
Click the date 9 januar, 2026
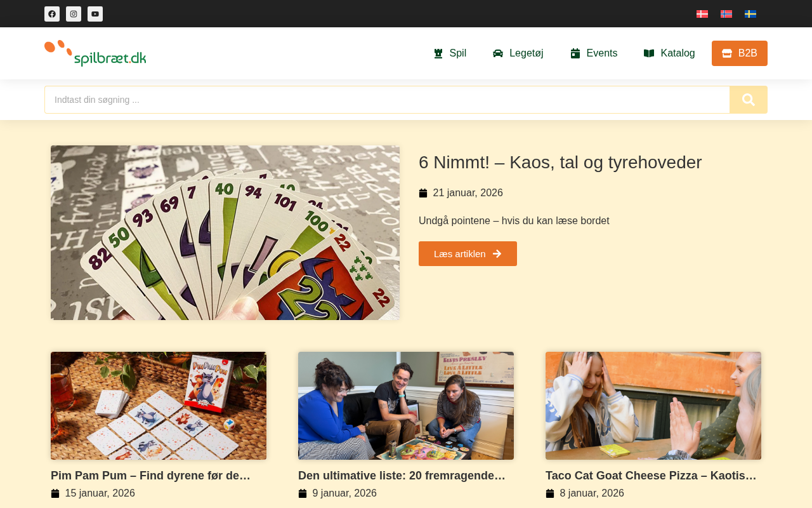344,493
